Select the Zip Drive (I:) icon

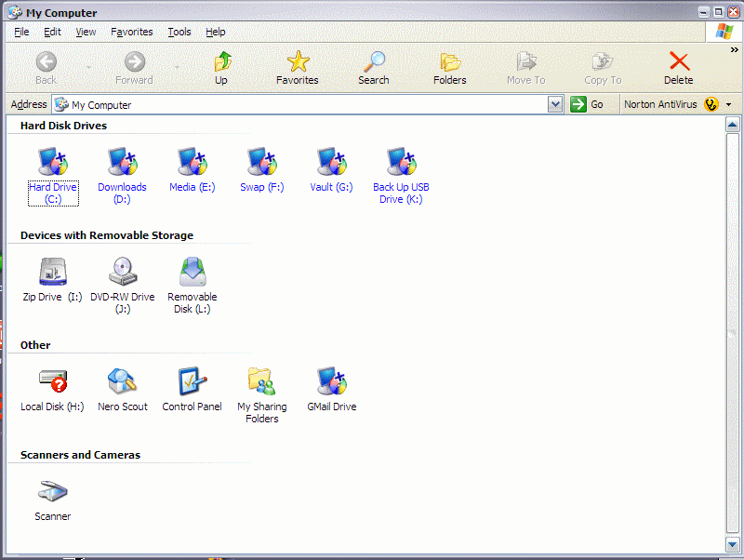(x=53, y=271)
